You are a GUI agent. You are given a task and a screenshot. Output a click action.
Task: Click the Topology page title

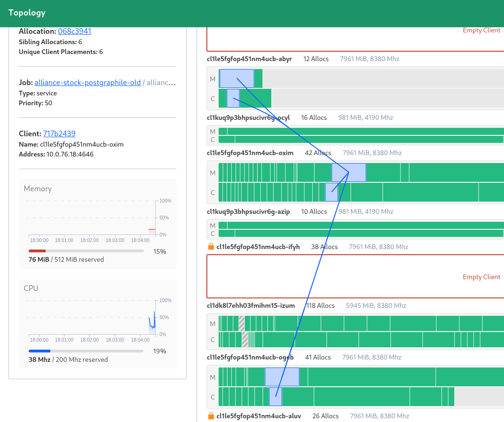click(x=27, y=13)
